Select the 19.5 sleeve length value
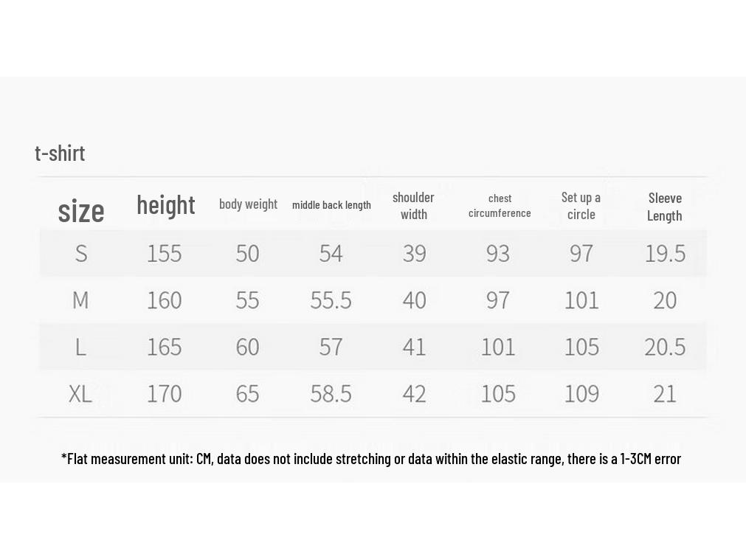The height and width of the screenshot is (560, 746). click(665, 254)
